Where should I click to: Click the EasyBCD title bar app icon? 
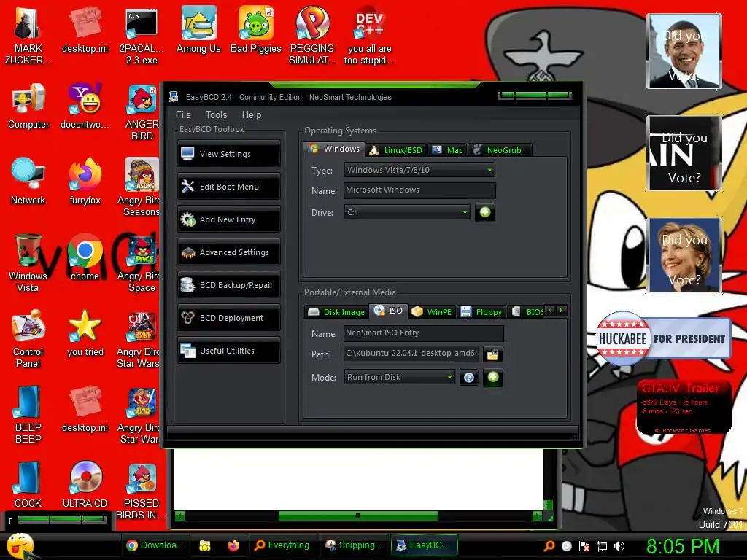174,97
